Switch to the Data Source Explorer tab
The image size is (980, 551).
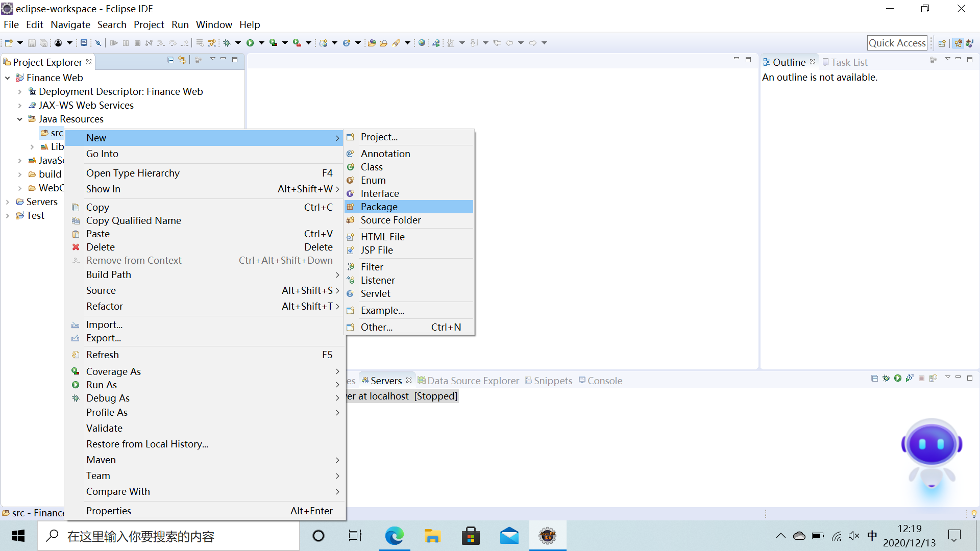(x=468, y=381)
